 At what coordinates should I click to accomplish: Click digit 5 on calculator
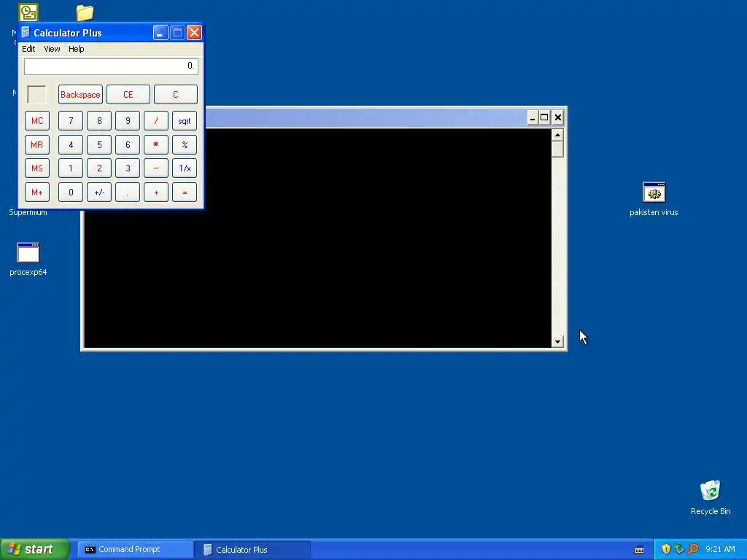point(99,144)
